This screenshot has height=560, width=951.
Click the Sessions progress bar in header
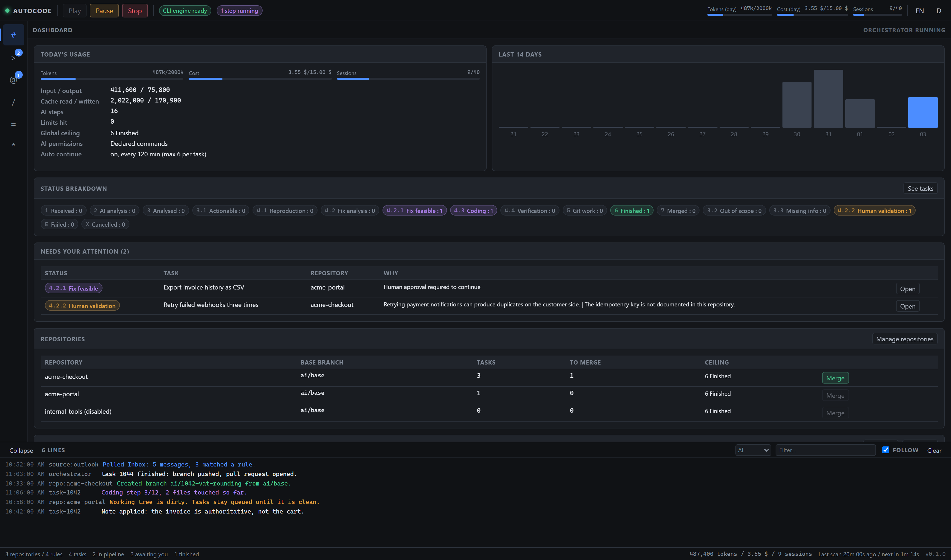tap(877, 15)
